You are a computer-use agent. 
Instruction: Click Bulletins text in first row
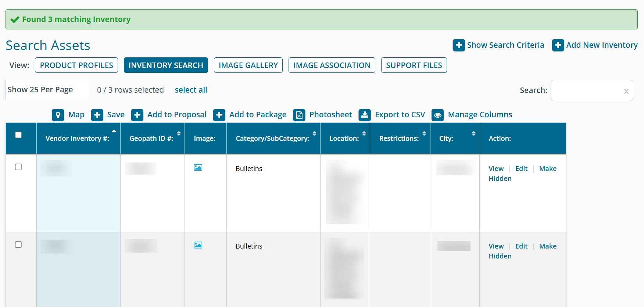click(249, 169)
